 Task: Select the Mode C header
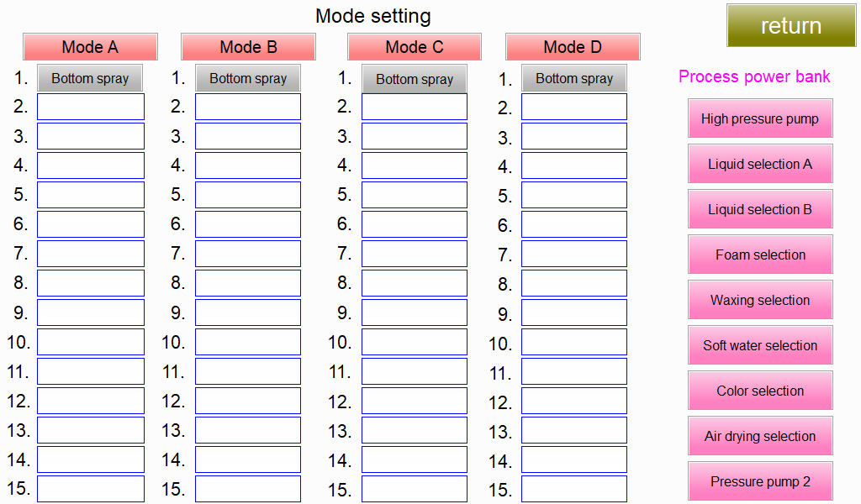coord(415,47)
